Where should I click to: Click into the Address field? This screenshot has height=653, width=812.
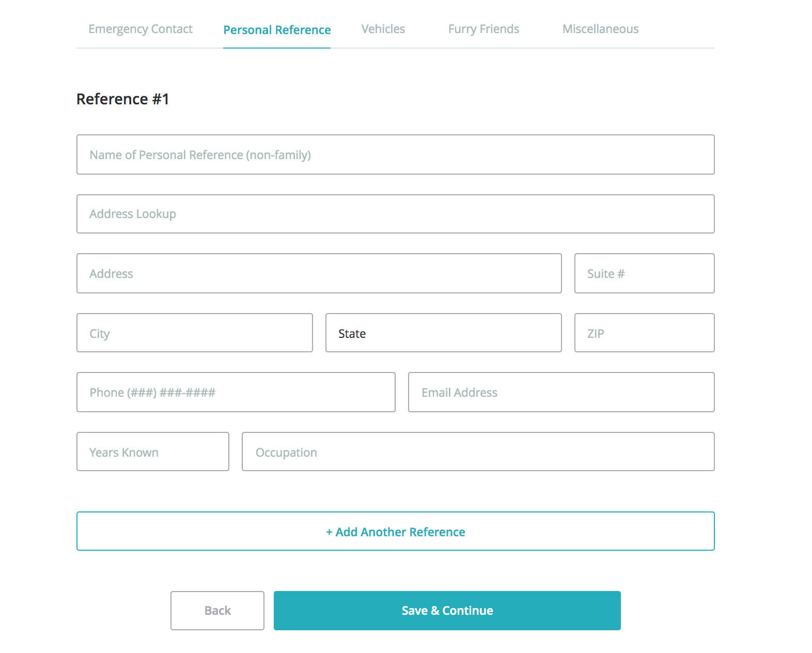point(319,273)
